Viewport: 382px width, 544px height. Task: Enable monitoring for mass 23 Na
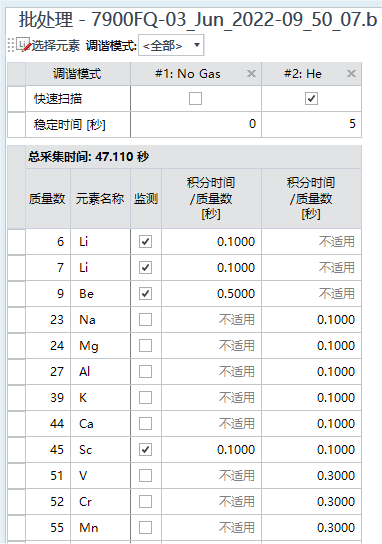(x=145, y=320)
